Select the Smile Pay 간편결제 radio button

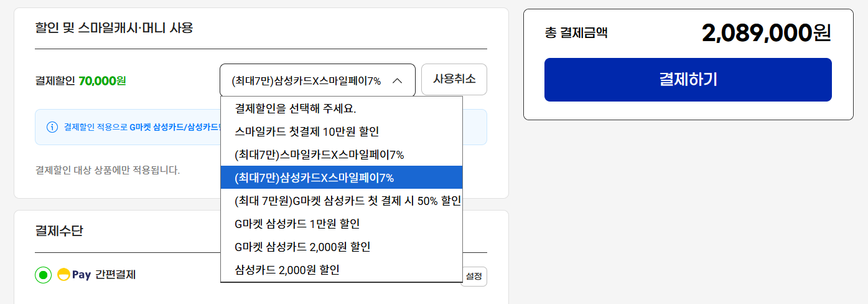[44, 275]
